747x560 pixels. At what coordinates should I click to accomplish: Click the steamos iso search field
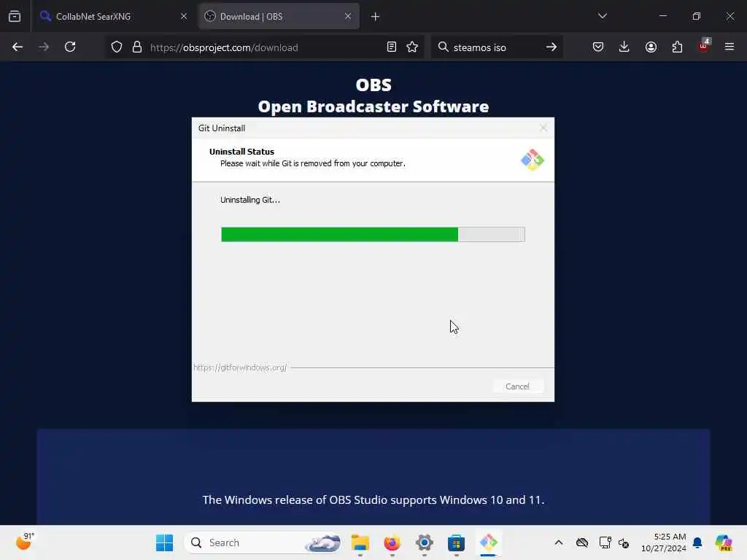pyautogui.click(x=495, y=47)
